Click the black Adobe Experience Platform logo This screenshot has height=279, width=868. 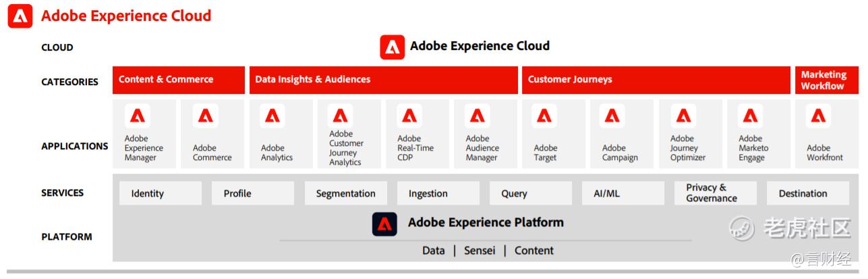[384, 224]
